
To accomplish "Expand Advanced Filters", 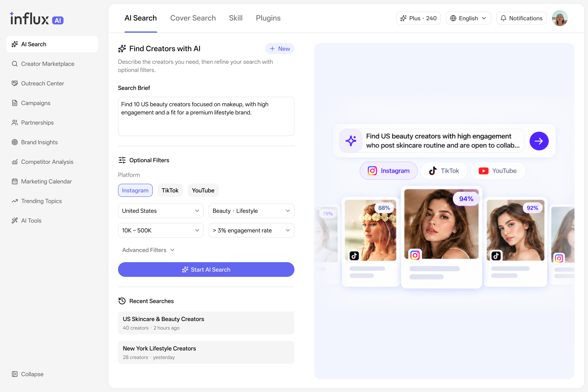I will pos(148,250).
